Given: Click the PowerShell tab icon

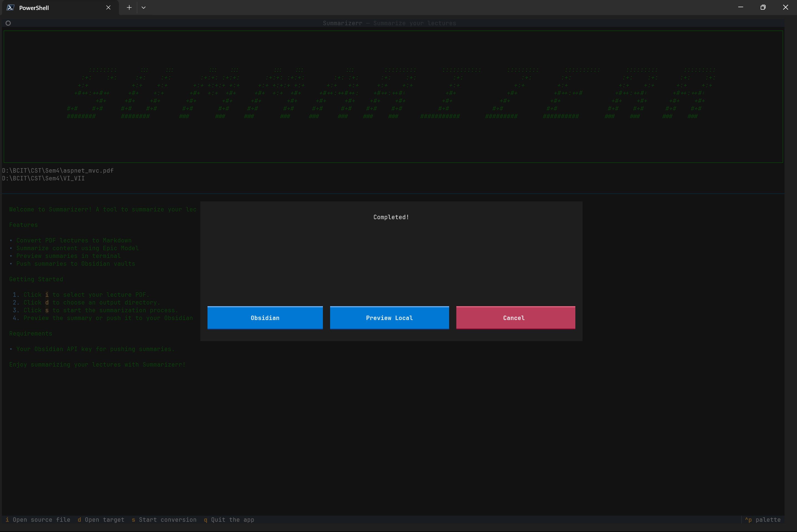Looking at the screenshot, I should click(11, 7).
